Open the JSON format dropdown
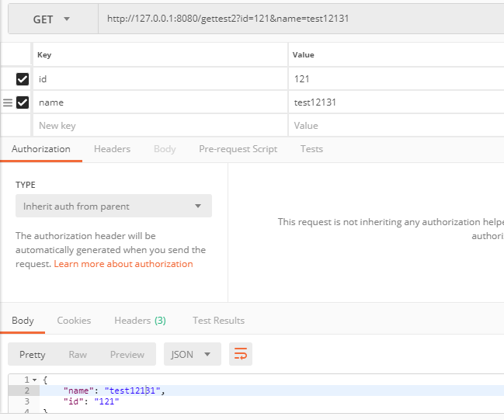The width and height of the screenshot is (504, 420). (x=193, y=354)
